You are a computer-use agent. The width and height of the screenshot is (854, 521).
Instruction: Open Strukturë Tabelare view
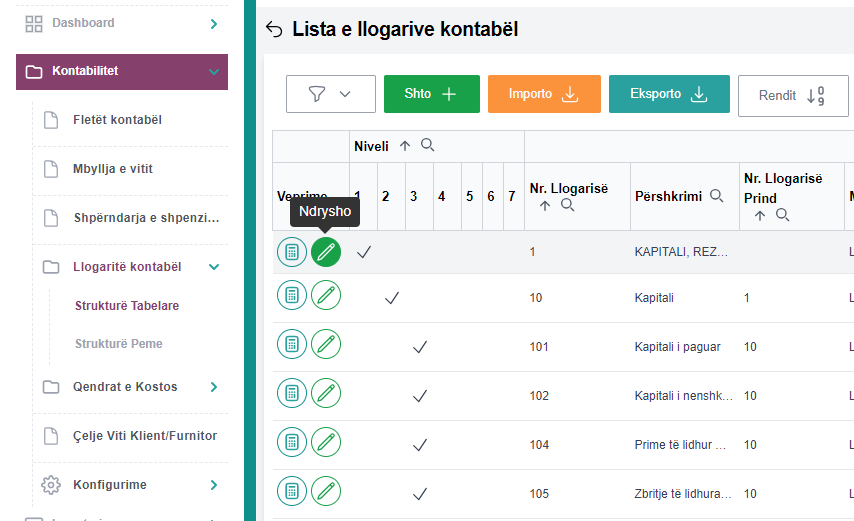tap(126, 305)
